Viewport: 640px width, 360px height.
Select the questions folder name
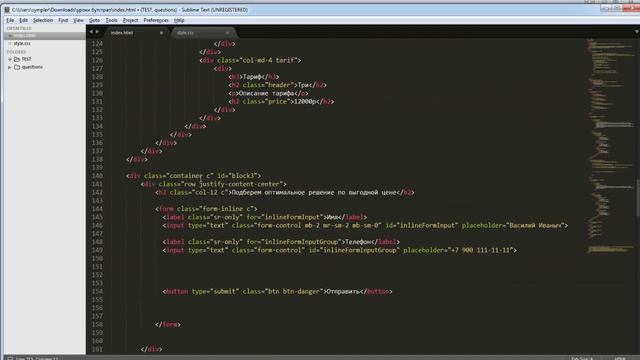tap(32, 67)
